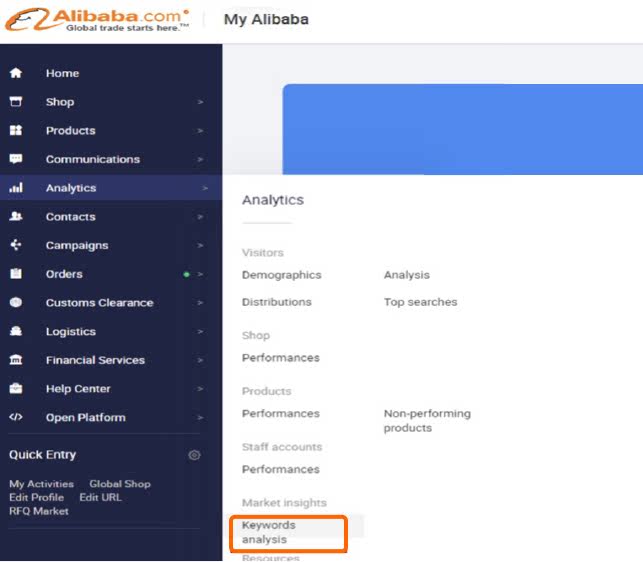The height and width of the screenshot is (562, 643).
Task: Open Quick Entry settings gear
Action: point(194,455)
